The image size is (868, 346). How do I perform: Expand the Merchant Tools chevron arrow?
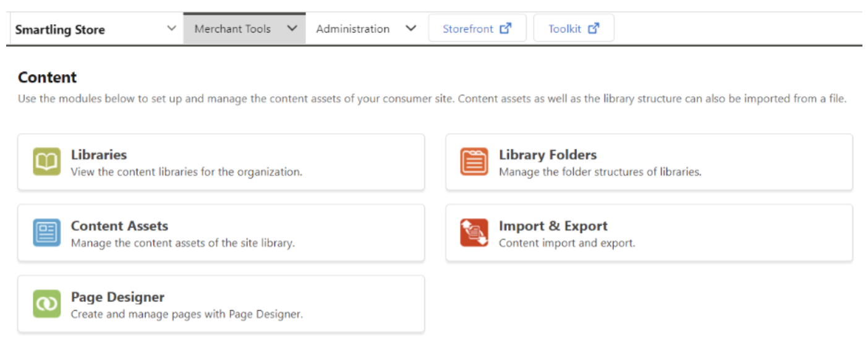point(292,28)
